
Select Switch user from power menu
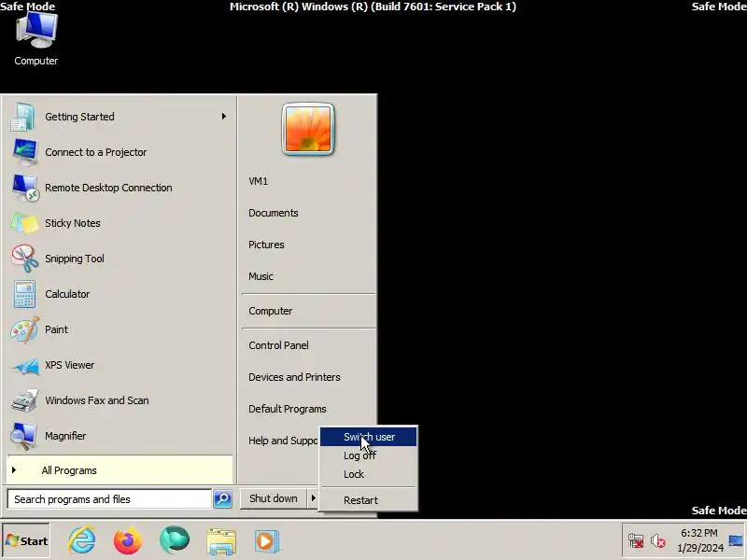coord(368,437)
